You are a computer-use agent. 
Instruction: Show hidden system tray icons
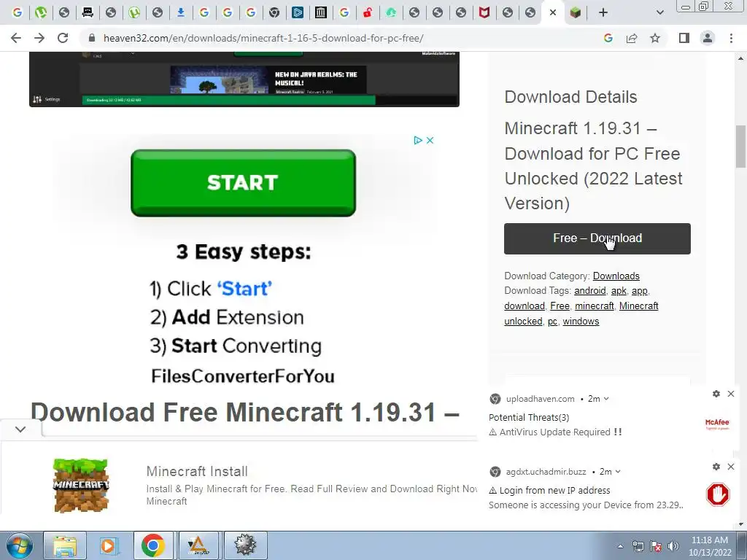(x=620, y=546)
